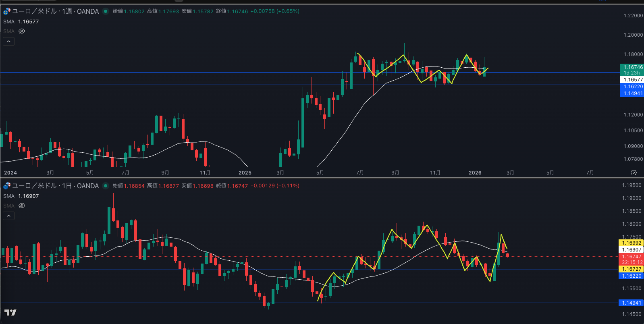This screenshot has height=324, width=644.
Task: Click the 2026 label on the time axis
Action: (475, 173)
